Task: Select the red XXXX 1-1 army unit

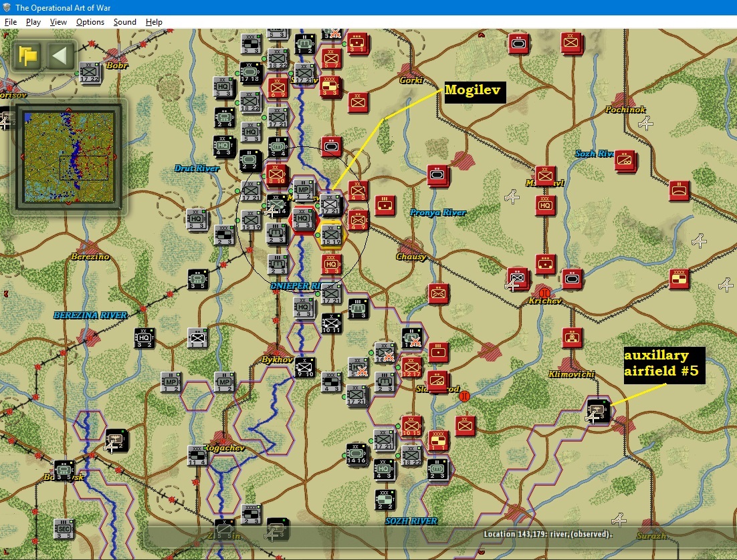Action: (x=439, y=440)
